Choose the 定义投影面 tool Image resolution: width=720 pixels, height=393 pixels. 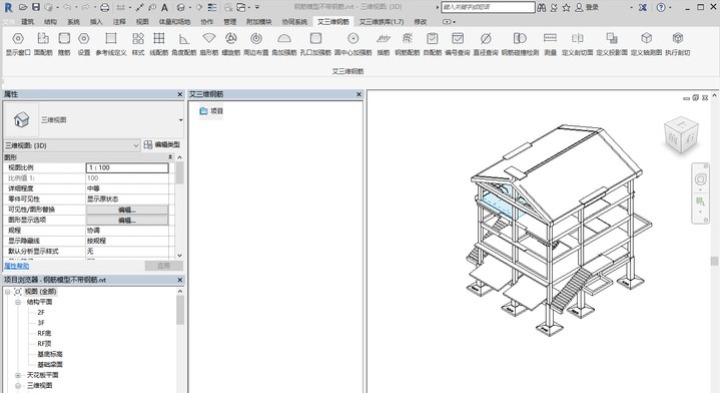point(612,44)
